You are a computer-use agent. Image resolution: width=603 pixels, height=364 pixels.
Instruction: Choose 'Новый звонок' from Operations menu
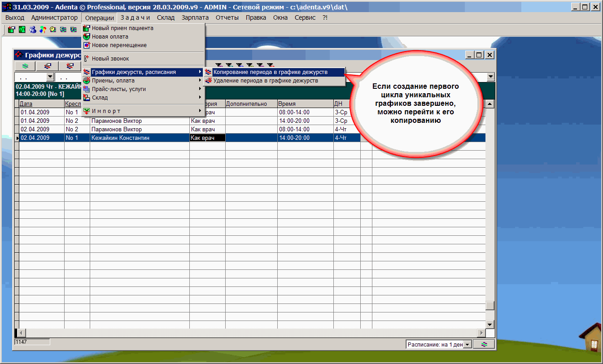[110, 58]
